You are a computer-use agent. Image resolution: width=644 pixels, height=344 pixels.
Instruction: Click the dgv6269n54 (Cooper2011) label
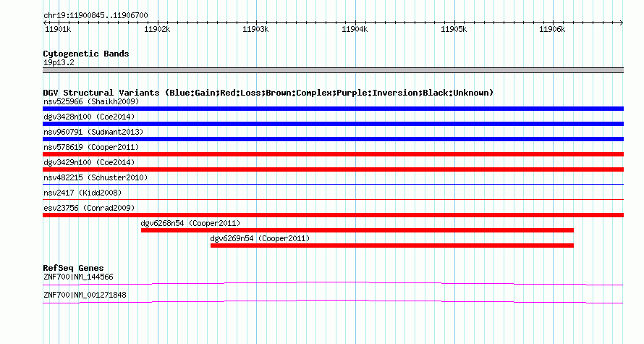click(x=260, y=238)
